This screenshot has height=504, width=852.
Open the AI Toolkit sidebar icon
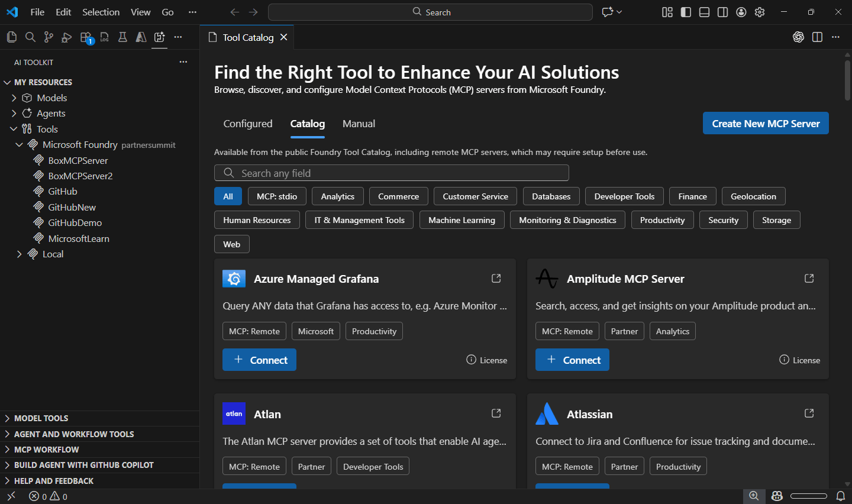click(x=159, y=37)
